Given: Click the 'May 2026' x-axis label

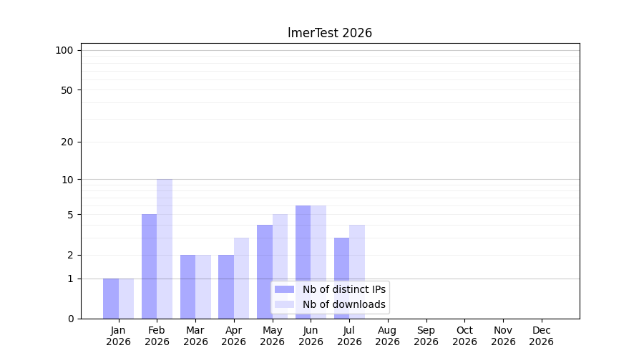Looking at the screenshot, I should (273, 336).
